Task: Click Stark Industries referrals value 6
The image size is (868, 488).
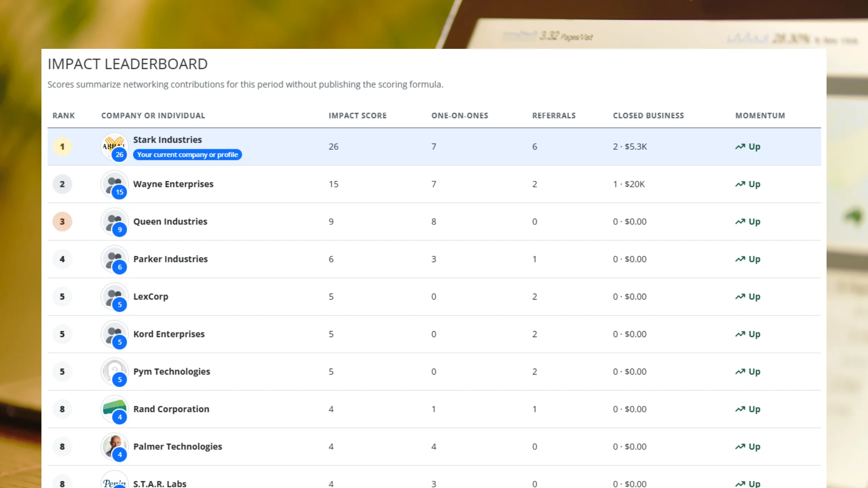Action: (535, 147)
